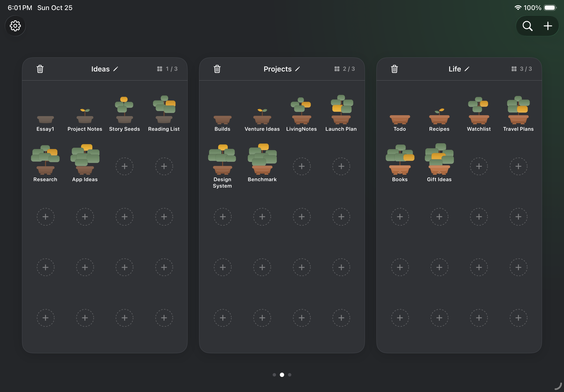Tap the plus button in top toolbar

(548, 26)
